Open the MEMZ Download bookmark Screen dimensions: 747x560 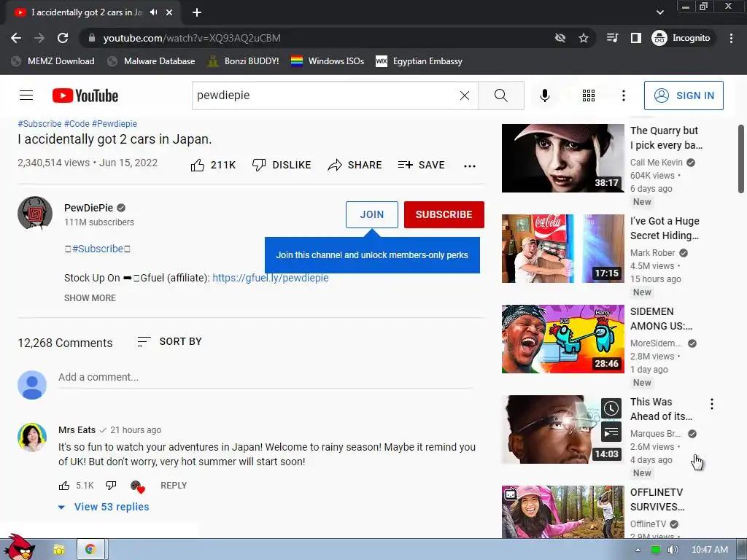pos(53,61)
